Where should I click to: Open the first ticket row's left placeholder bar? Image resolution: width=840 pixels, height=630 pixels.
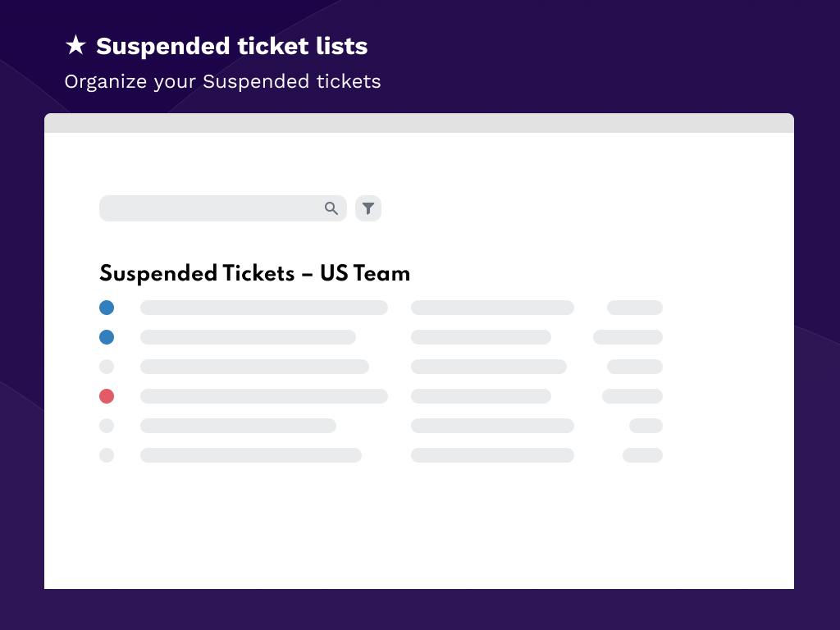click(263, 308)
